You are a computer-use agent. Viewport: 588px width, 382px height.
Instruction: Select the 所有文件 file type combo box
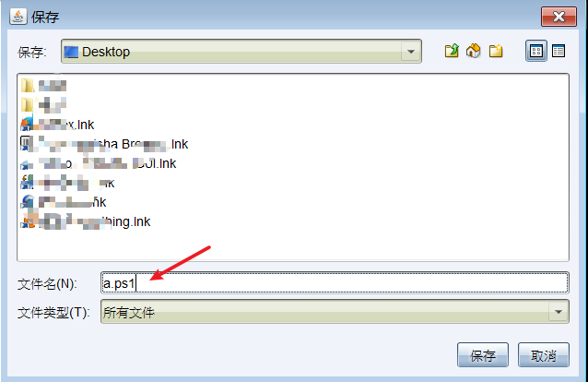335,312
